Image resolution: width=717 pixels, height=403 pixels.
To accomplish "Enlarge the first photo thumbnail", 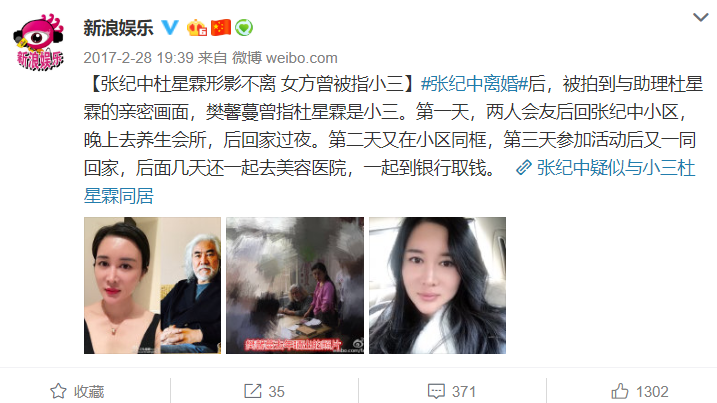I will click(x=152, y=285).
